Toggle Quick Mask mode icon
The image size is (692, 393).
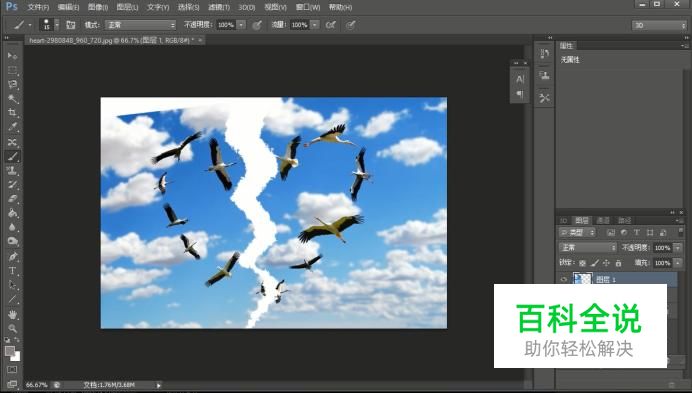[12, 370]
